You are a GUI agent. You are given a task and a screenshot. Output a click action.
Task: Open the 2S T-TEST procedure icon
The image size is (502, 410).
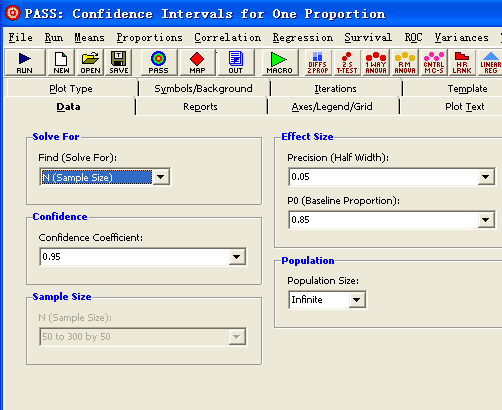pyautogui.click(x=347, y=62)
